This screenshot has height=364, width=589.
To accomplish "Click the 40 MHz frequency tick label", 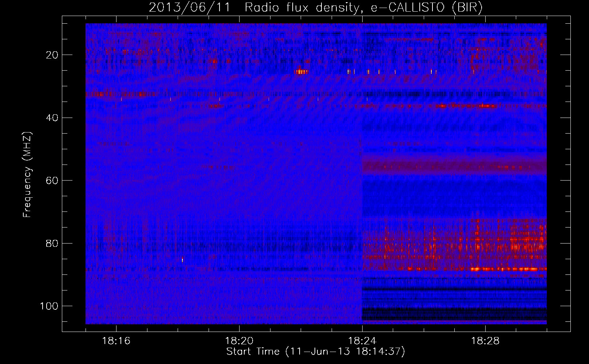I will pyautogui.click(x=52, y=118).
